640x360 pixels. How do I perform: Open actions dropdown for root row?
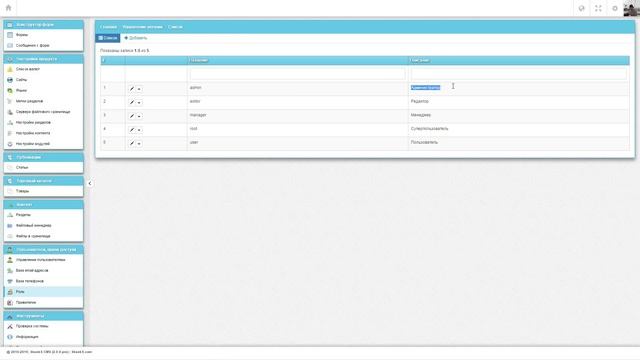(139, 130)
